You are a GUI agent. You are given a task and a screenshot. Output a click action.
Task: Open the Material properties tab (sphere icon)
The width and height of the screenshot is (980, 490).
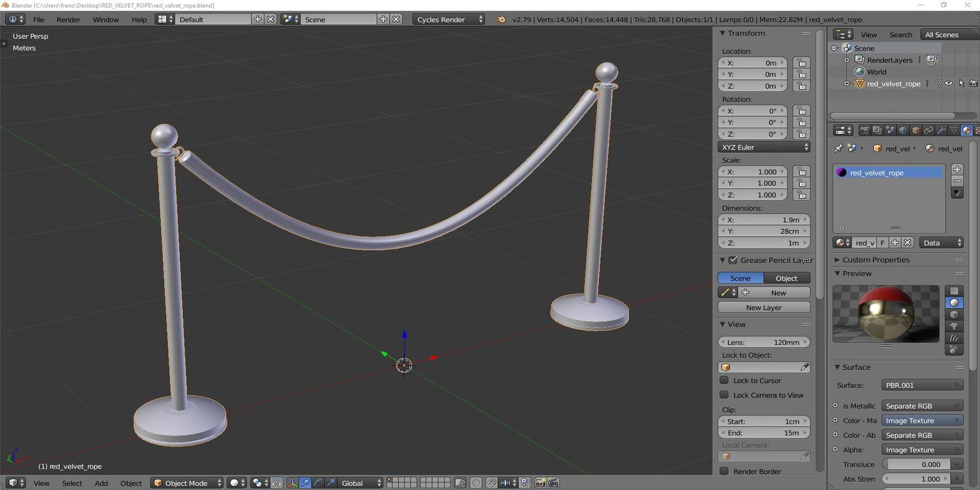click(x=966, y=131)
